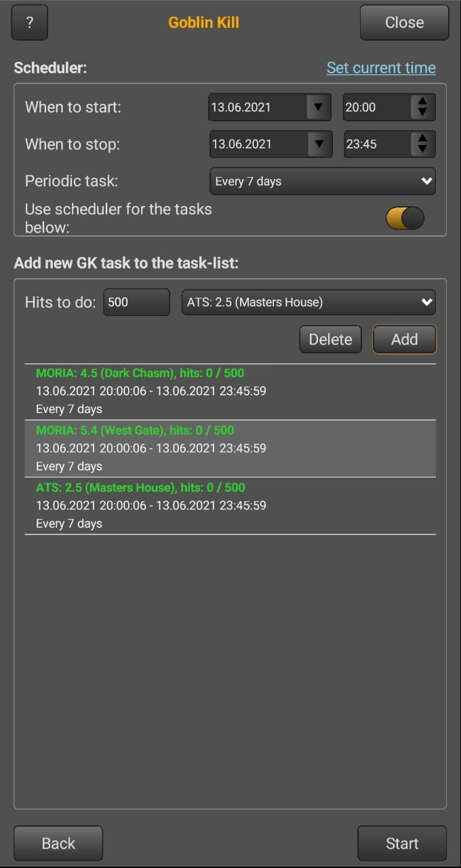Select MORIA: 4.5 (Dark Chasm) task
This screenshot has width=461, height=868.
click(230, 391)
